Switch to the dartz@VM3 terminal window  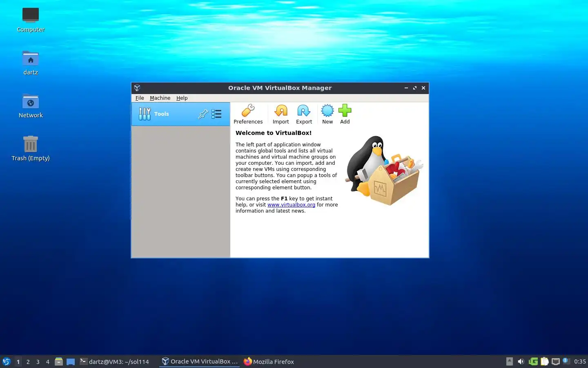114,361
